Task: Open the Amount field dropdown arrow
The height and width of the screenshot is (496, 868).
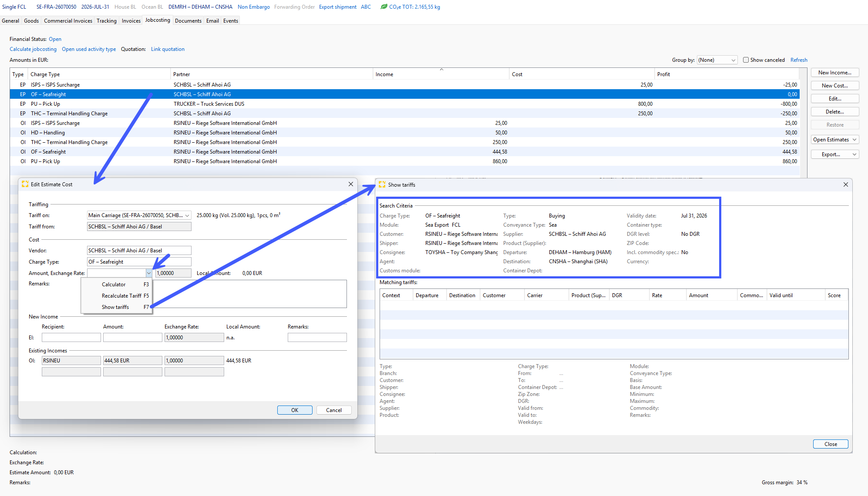Action: (x=149, y=273)
